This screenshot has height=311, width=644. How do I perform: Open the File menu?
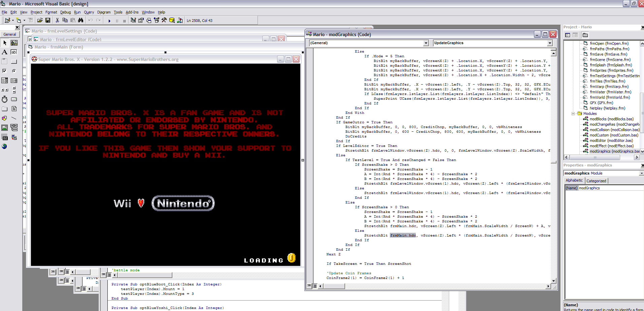pyautogui.click(x=4, y=12)
